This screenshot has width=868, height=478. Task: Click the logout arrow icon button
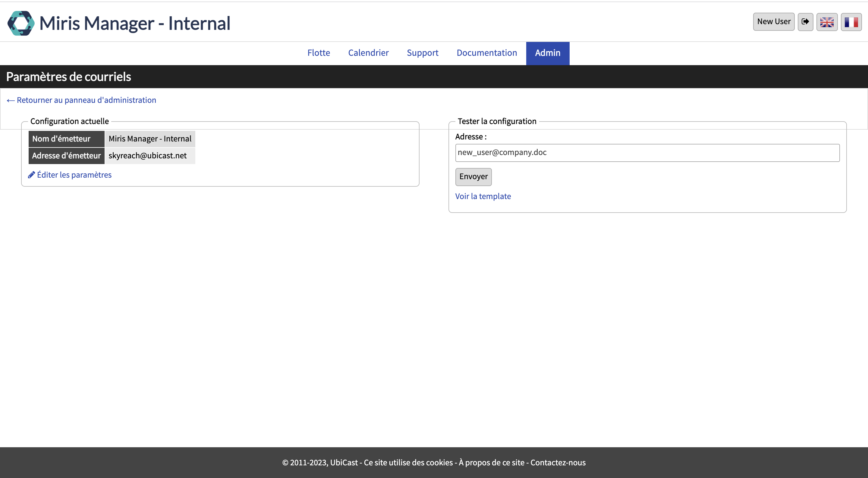[x=805, y=22]
